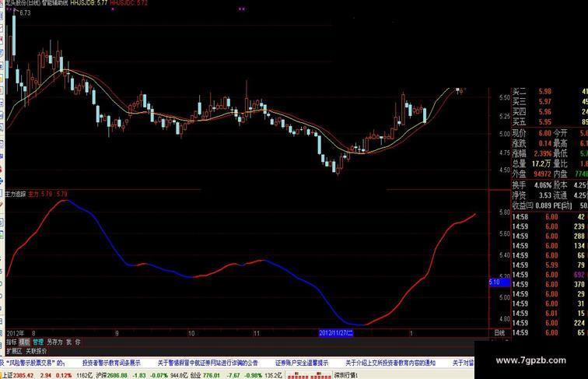Click the 收益(三) value 0.089
Screen dimensions: 588x379
point(544,205)
